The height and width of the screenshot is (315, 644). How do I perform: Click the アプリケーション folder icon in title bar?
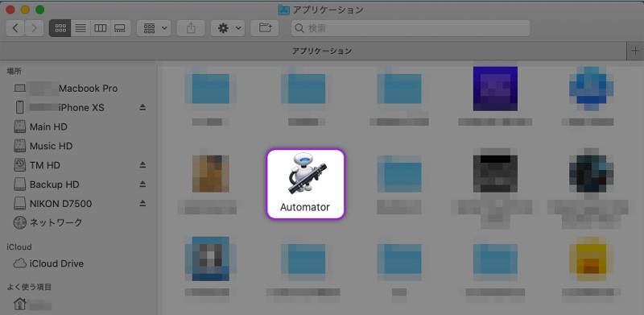284,10
